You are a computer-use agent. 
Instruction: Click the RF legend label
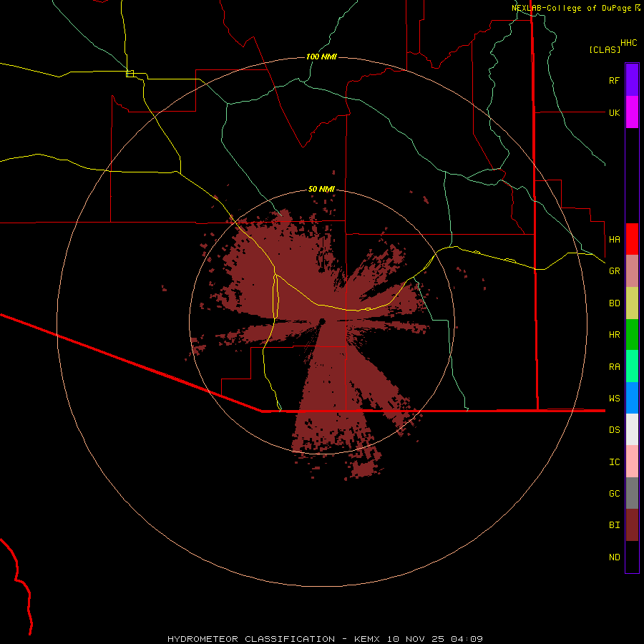614,80
